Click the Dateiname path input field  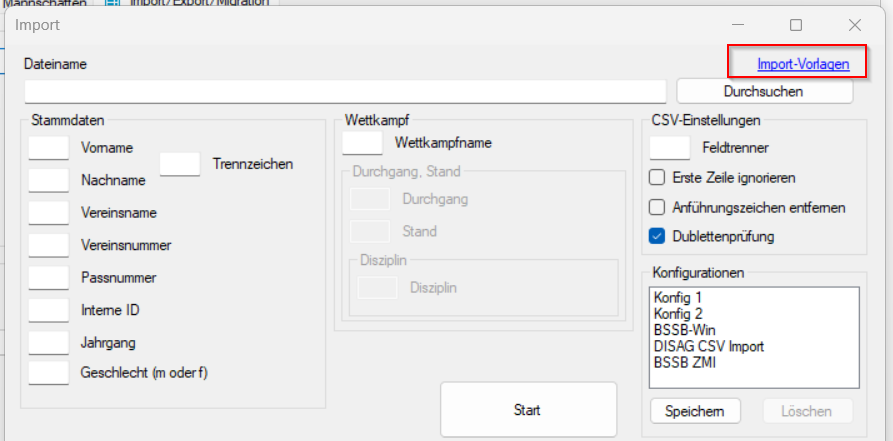[x=345, y=91]
